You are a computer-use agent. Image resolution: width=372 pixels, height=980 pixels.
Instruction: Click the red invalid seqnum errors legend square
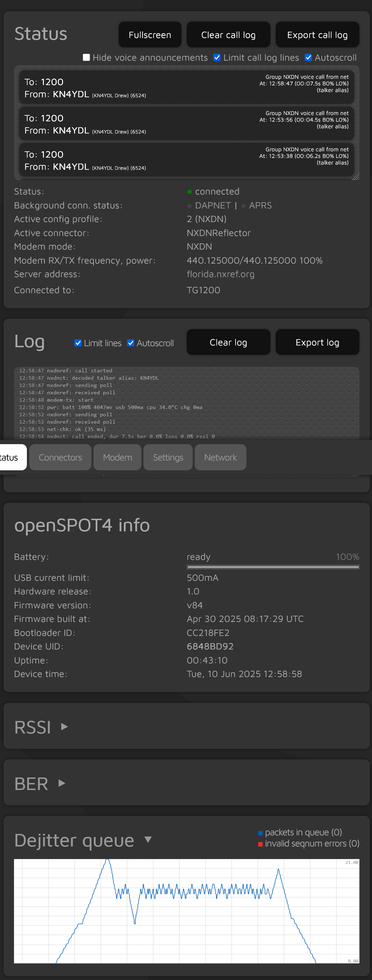point(260,844)
